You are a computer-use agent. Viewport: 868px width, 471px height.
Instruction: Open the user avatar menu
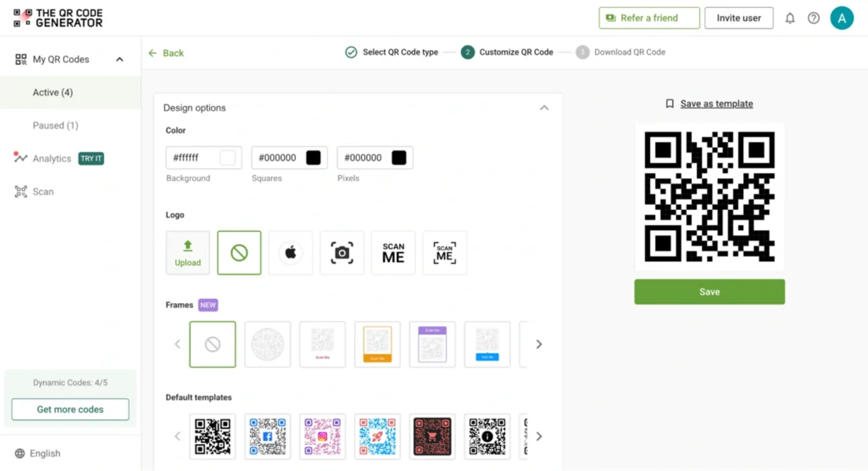tap(842, 18)
